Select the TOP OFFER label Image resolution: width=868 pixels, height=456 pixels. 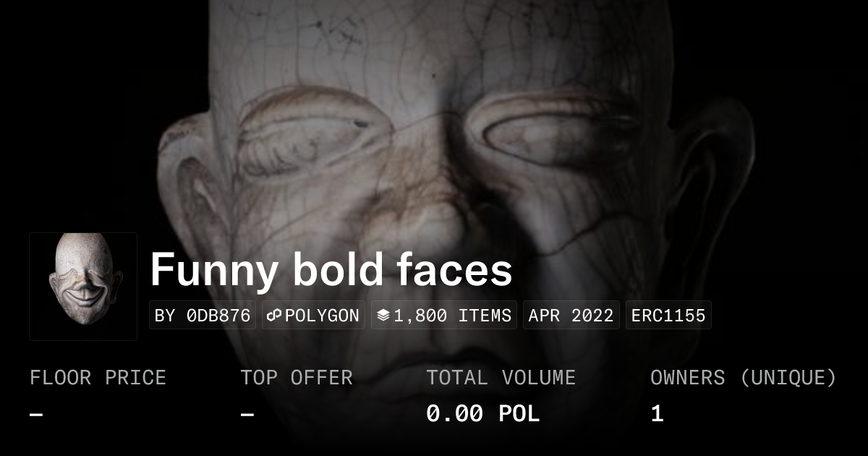pos(297,378)
